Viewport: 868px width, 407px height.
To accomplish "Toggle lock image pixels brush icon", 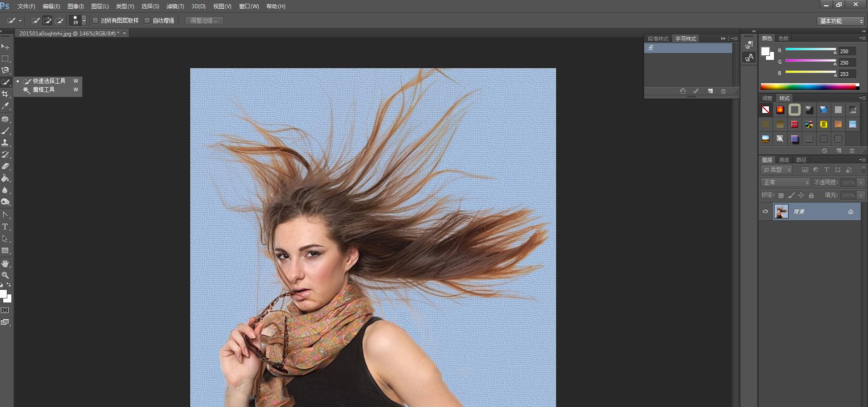I will click(791, 195).
